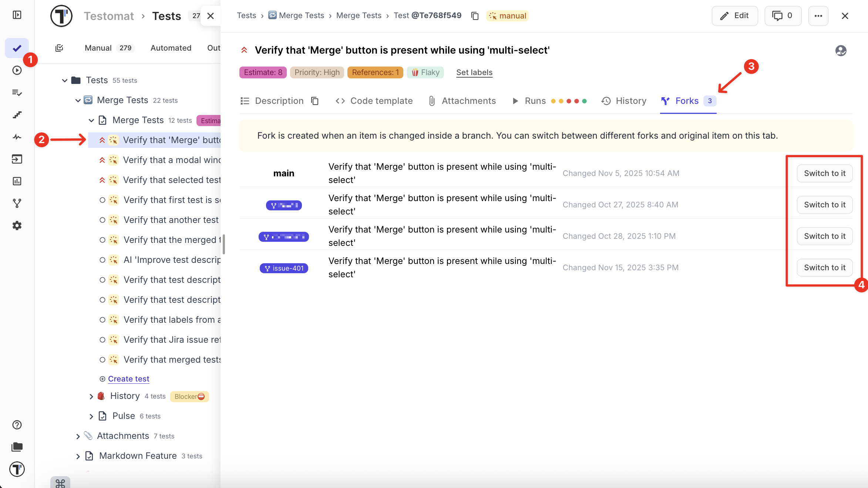Viewport: 868px width, 488px height.
Task: Collapse the Tests root folder
Action: coord(65,80)
